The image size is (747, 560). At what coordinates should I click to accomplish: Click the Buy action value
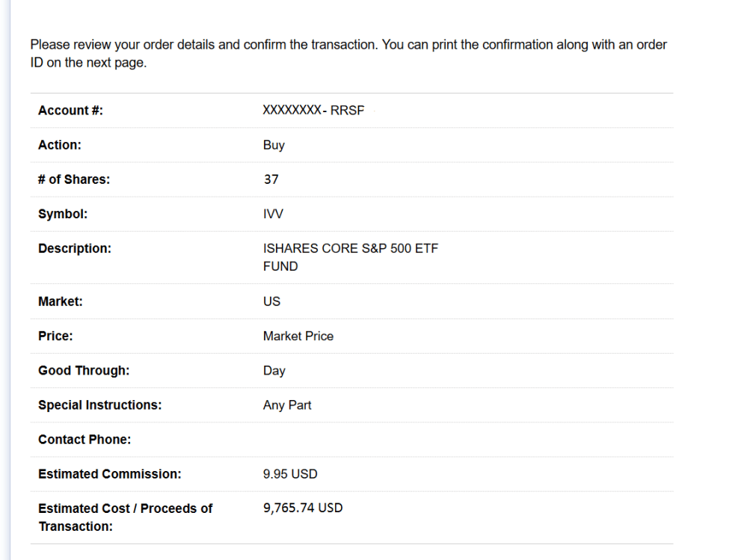[x=274, y=145]
